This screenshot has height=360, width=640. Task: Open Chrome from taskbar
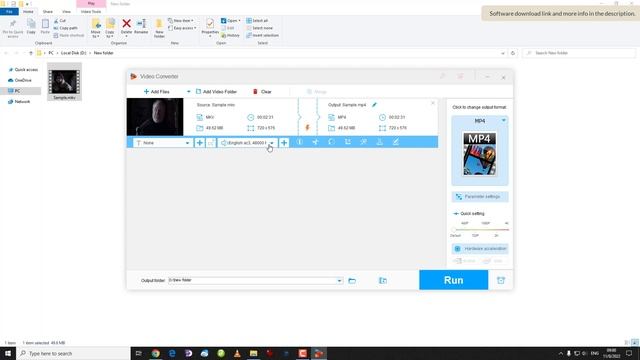[x=156, y=353]
